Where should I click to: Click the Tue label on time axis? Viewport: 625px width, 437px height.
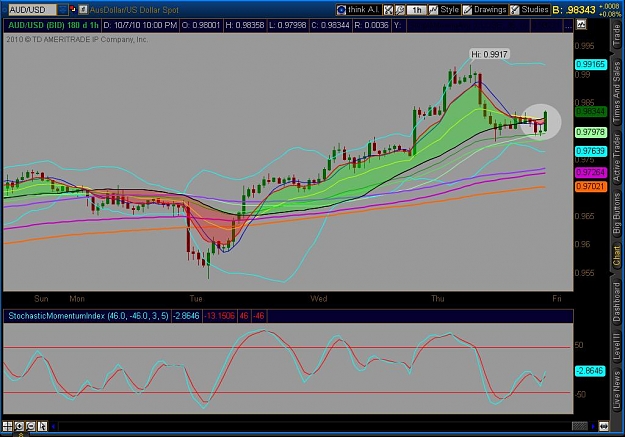tap(196, 299)
